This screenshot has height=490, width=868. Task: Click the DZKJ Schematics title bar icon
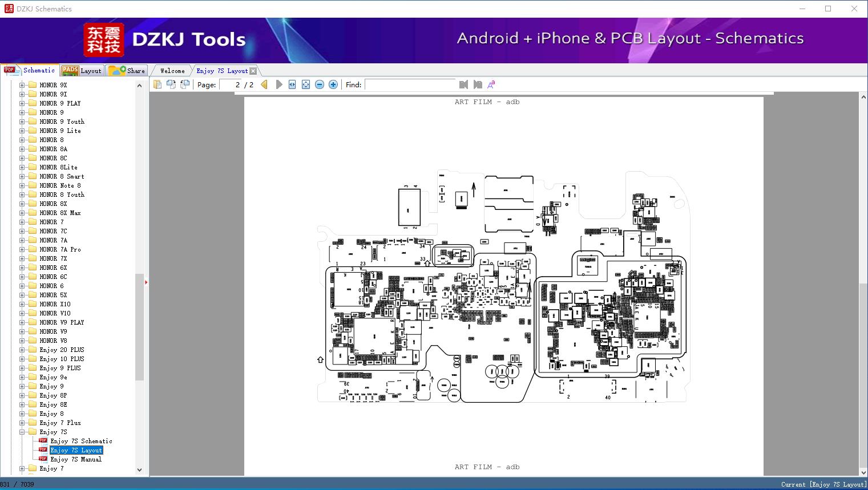pos(9,9)
